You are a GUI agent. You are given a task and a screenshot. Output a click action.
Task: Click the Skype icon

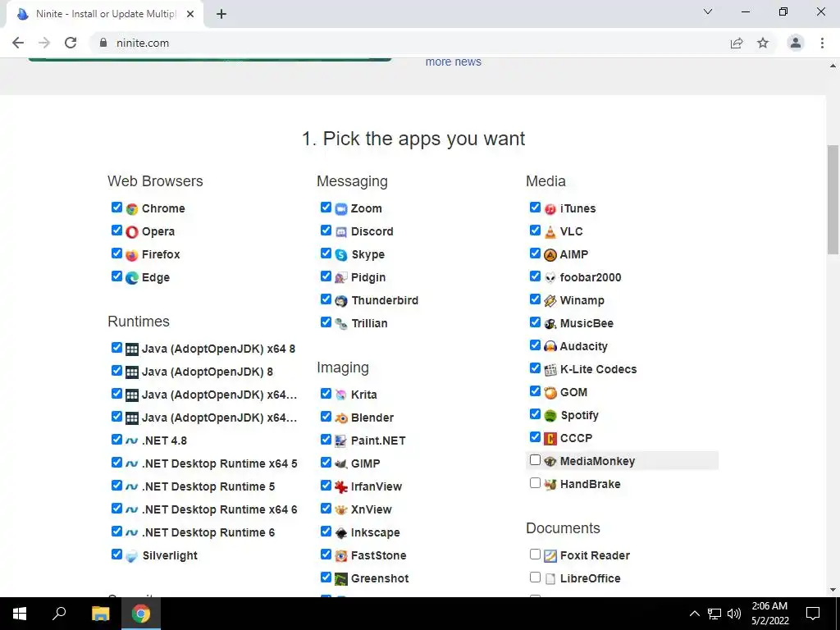341,255
